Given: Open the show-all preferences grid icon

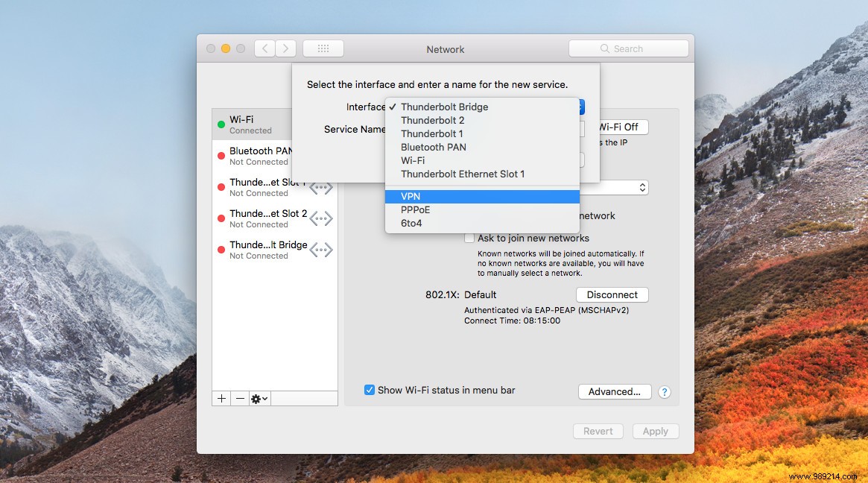Looking at the screenshot, I should pos(323,48).
